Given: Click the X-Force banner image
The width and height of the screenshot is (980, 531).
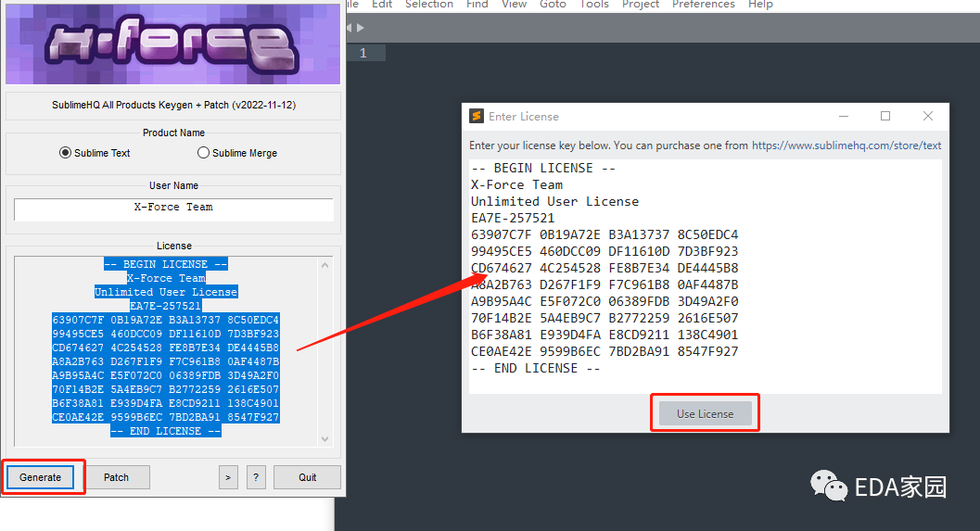Looking at the screenshot, I should (173, 44).
